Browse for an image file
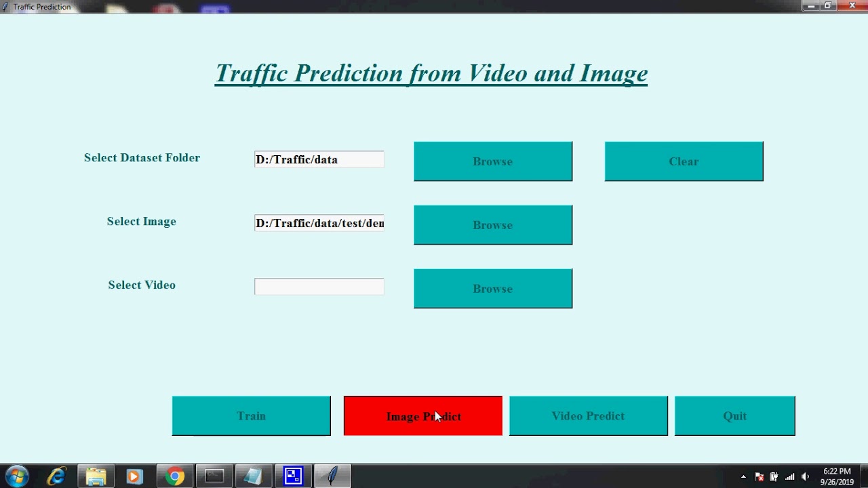Screen dimensions: 868x488 (x=493, y=225)
